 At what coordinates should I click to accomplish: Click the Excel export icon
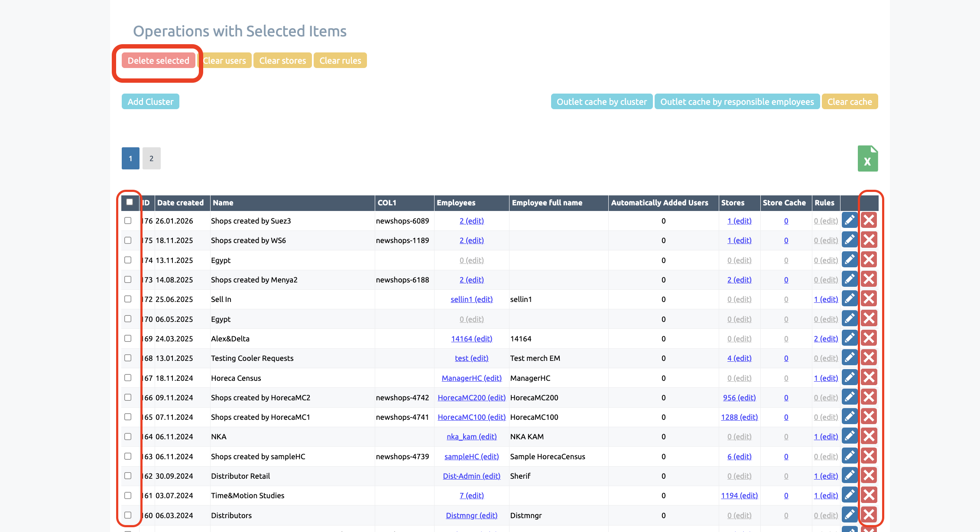pyautogui.click(x=867, y=159)
